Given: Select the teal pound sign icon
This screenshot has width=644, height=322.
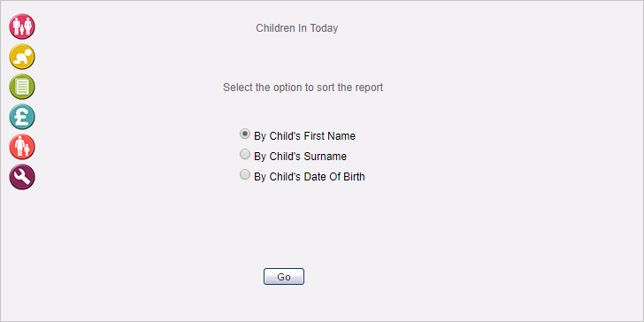Looking at the screenshot, I should [x=22, y=117].
